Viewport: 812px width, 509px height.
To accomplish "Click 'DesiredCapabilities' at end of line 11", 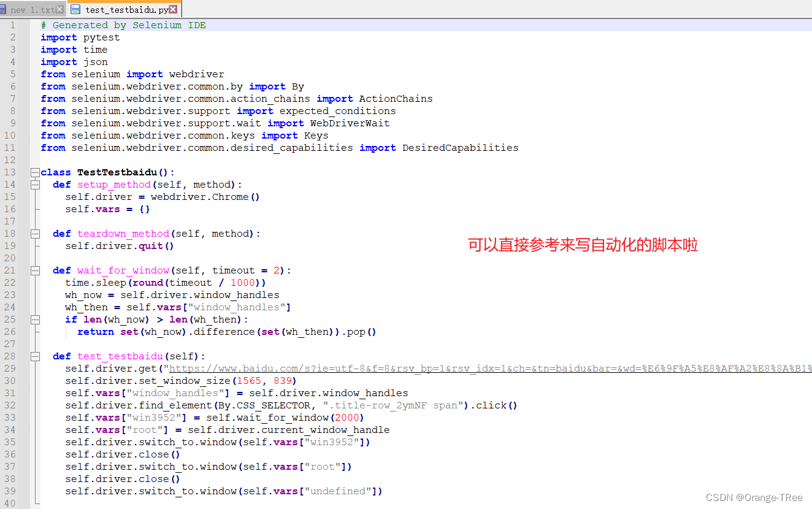I will 461,148.
